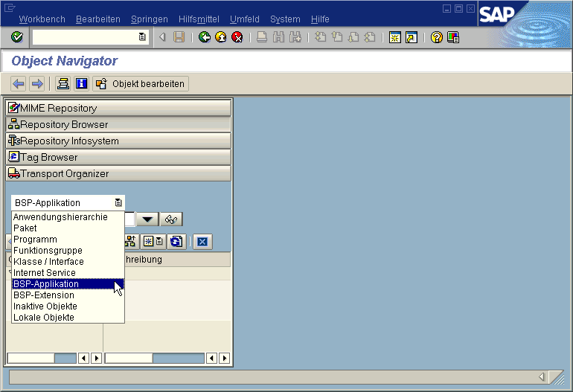Click the blue Information icon

(81, 83)
